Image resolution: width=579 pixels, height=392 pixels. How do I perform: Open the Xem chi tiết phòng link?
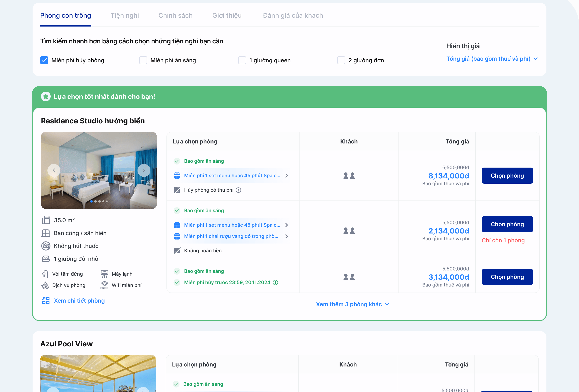[79, 301]
